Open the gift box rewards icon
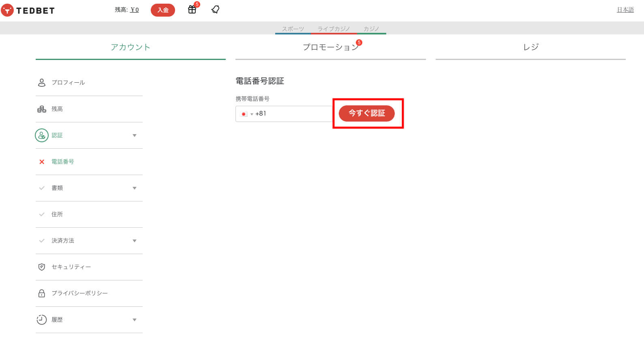This screenshot has width=644, height=355. 192,9
